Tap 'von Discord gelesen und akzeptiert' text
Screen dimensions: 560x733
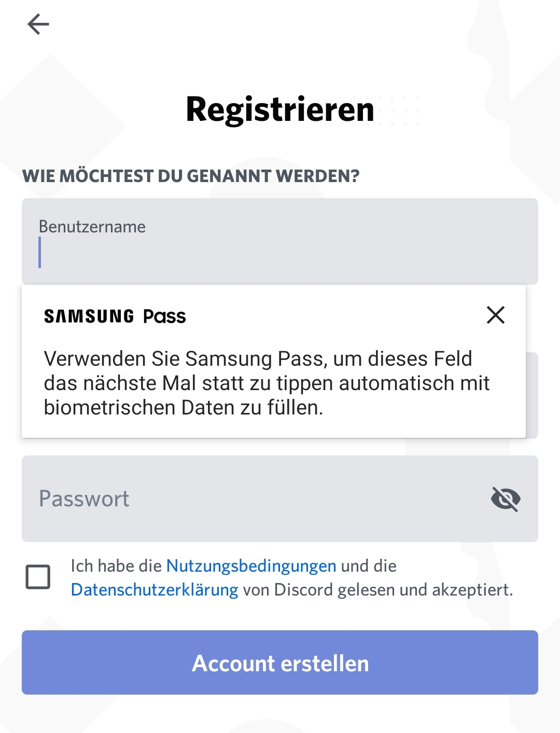click(378, 590)
